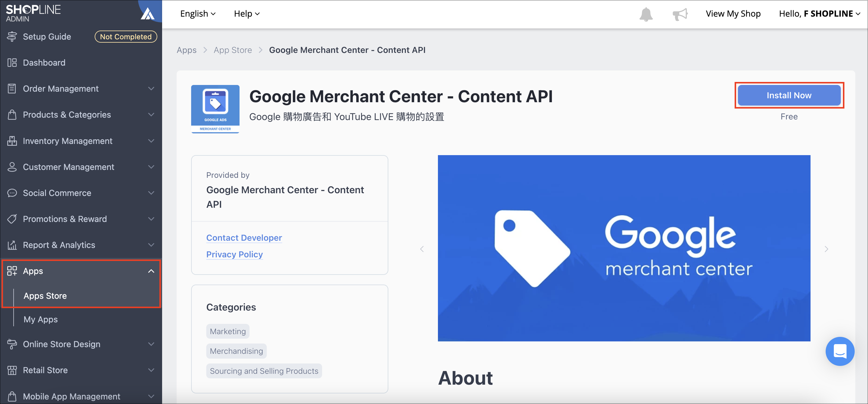Click the Retail Store shop icon
This screenshot has width=868, height=404.
point(12,370)
